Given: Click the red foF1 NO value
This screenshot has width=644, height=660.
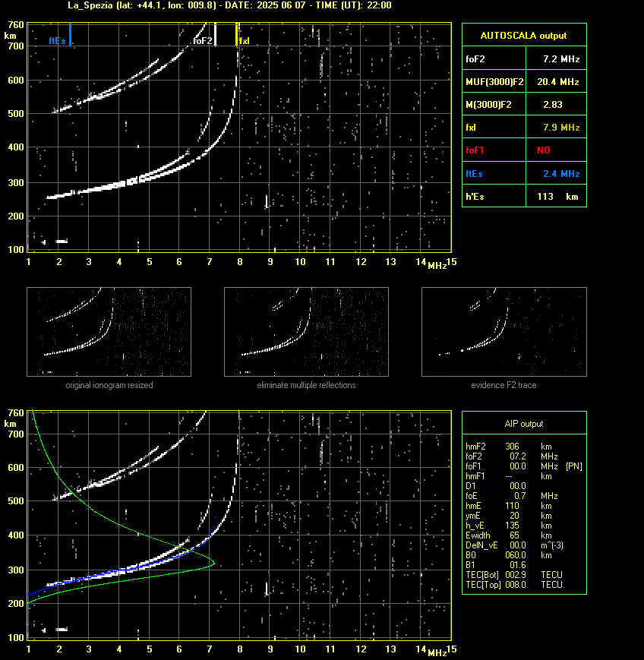Looking at the screenshot, I should pos(544,150).
